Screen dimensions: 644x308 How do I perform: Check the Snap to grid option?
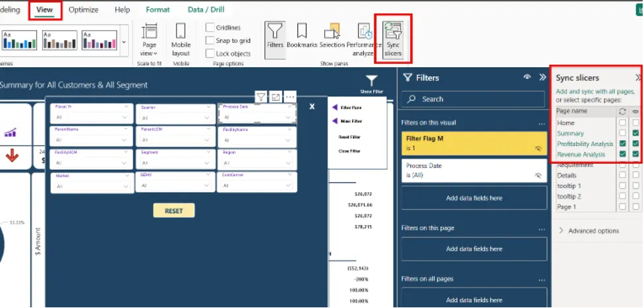[x=210, y=41]
